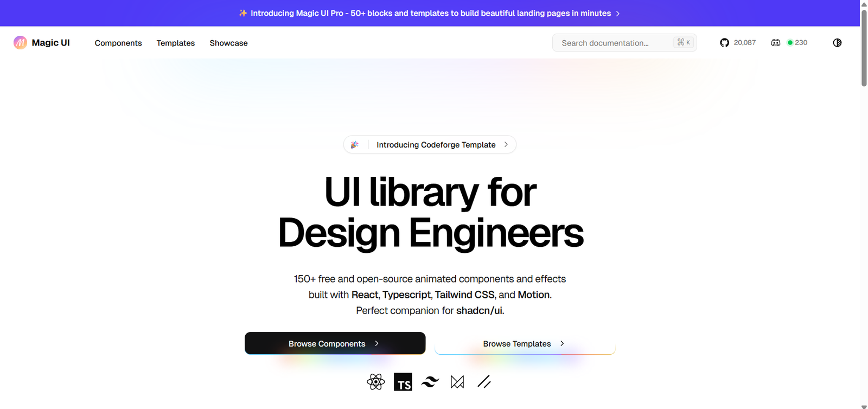
Task: Click the TypeScript TS logo icon
Action: [403, 382]
